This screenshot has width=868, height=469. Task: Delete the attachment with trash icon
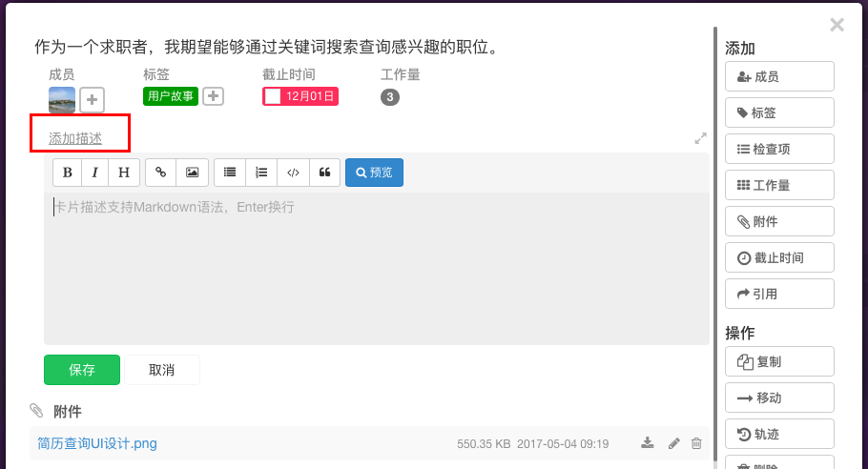point(696,443)
